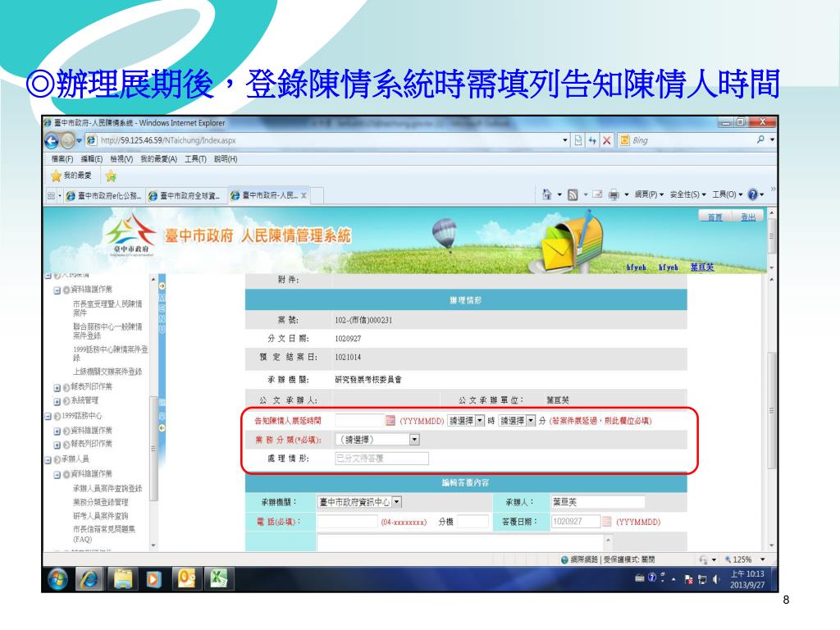Open the 工具(O) command bar dropdown

(x=727, y=194)
